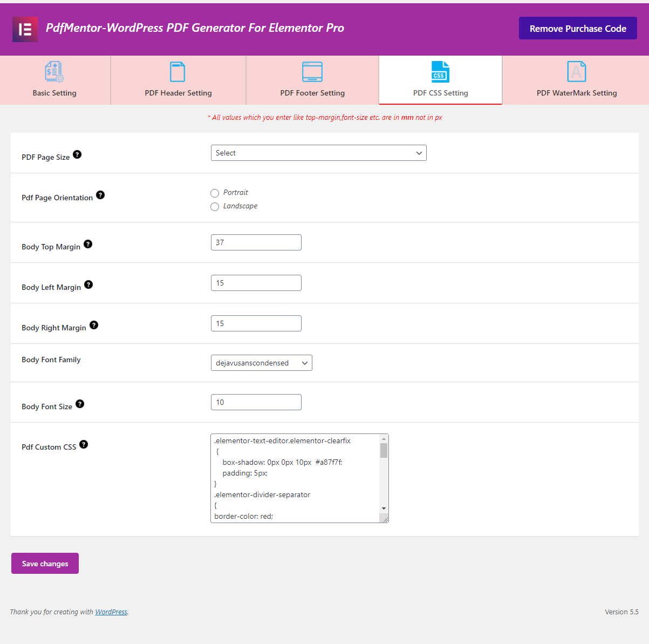Switch to the Basic Setting tab

[x=54, y=80]
